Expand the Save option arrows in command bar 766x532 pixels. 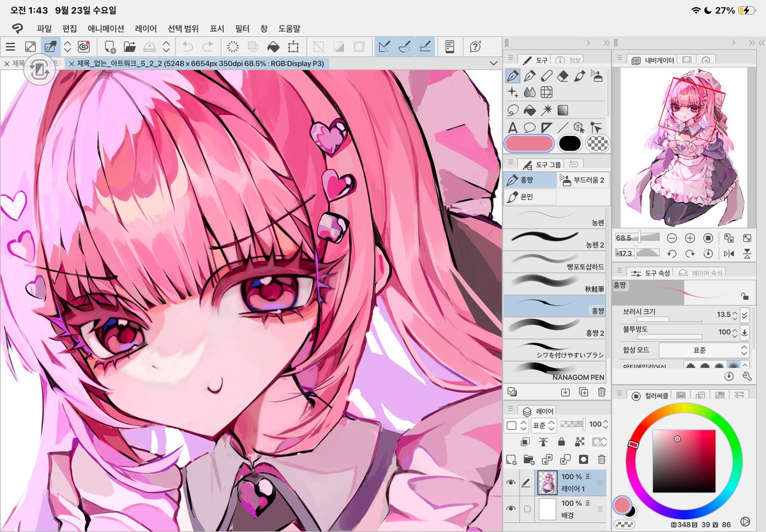pyautogui.click(x=166, y=47)
